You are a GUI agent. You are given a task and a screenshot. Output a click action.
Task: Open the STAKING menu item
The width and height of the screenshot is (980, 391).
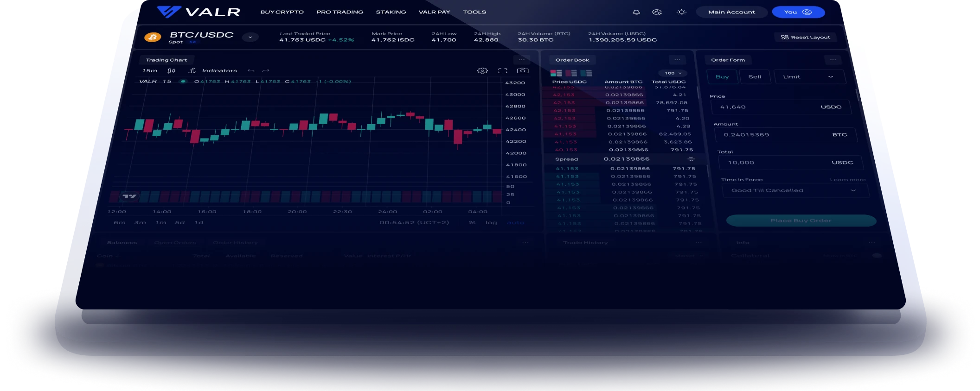pos(391,12)
